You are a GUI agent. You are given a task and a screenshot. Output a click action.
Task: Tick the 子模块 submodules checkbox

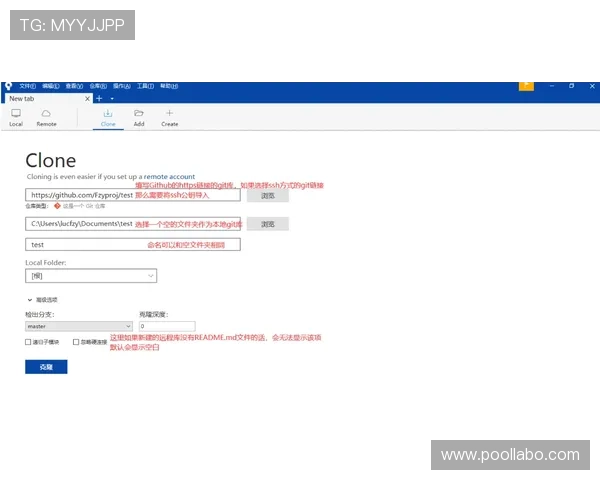coord(28,342)
